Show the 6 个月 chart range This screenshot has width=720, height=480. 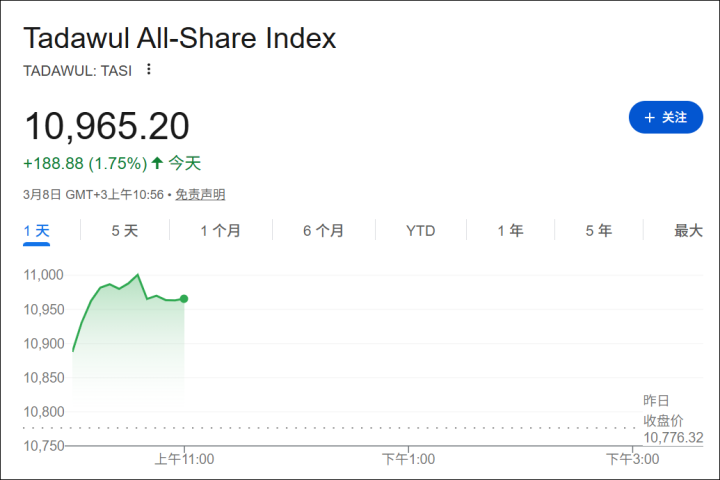pyautogui.click(x=323, y=231)
